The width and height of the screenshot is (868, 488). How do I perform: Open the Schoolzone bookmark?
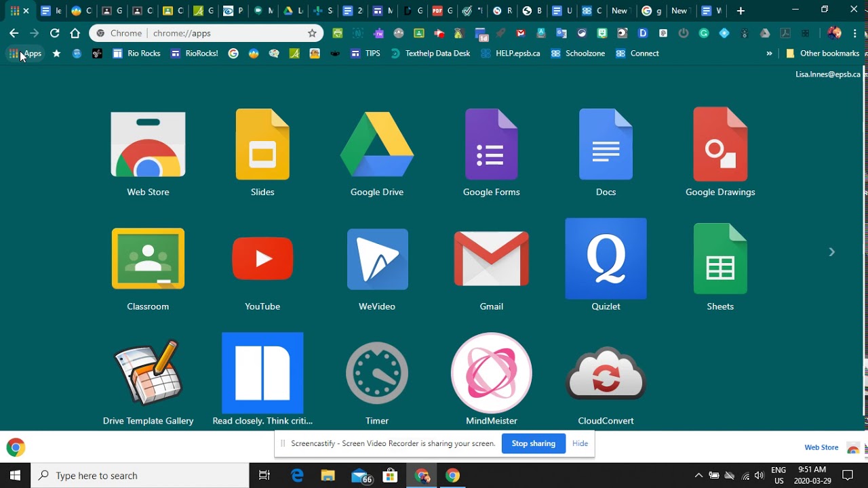coord(578,54)
